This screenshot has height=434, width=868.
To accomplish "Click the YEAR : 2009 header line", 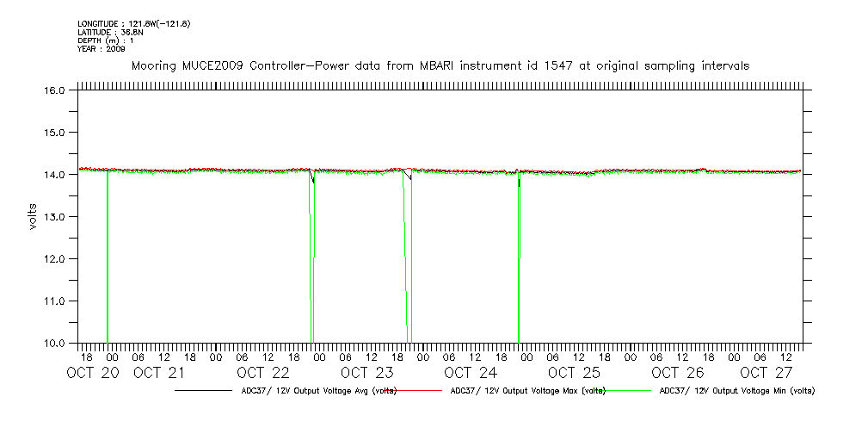I will tap(102, 49).
